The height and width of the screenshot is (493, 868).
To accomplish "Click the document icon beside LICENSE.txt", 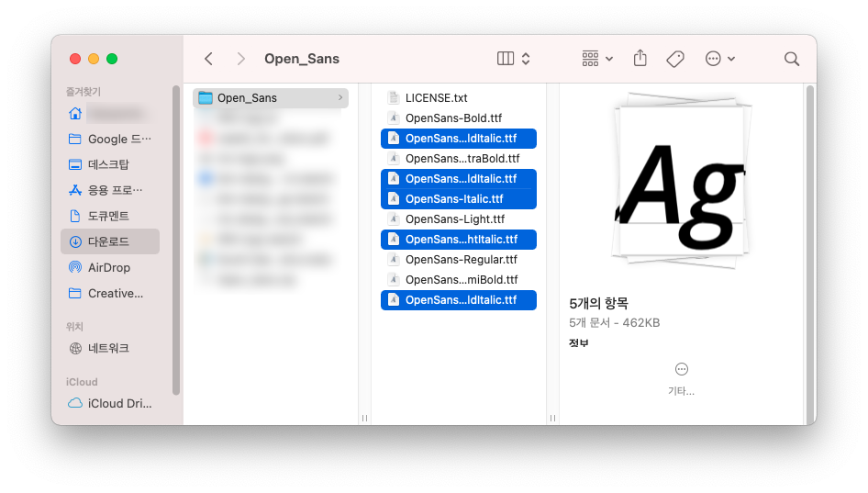I will [394, 97].
